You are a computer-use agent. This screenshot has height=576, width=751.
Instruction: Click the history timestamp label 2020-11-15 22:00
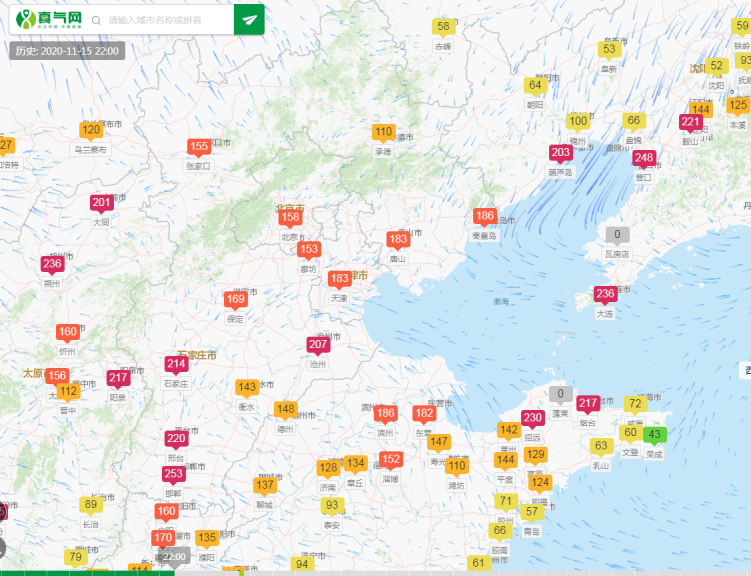67,51
